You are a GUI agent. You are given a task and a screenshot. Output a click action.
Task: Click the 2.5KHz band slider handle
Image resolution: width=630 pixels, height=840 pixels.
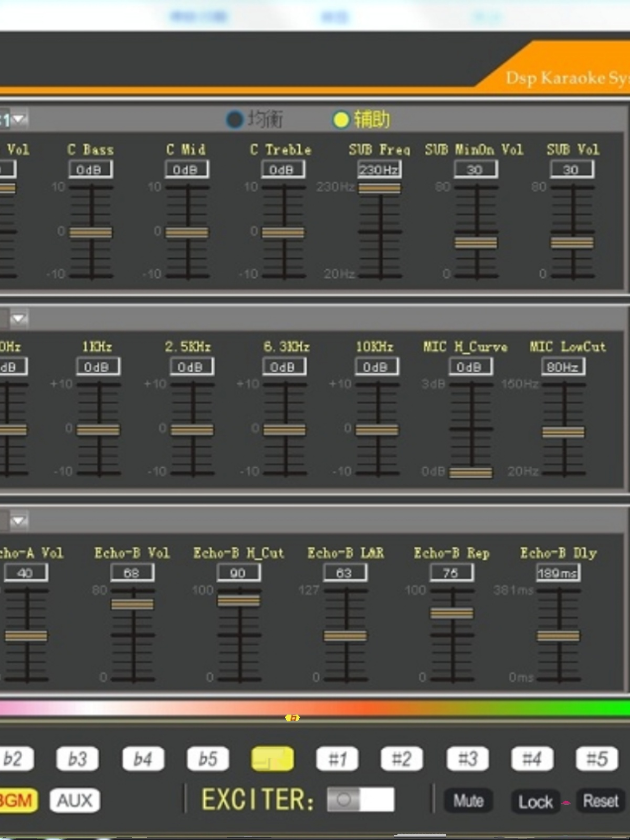192,430
